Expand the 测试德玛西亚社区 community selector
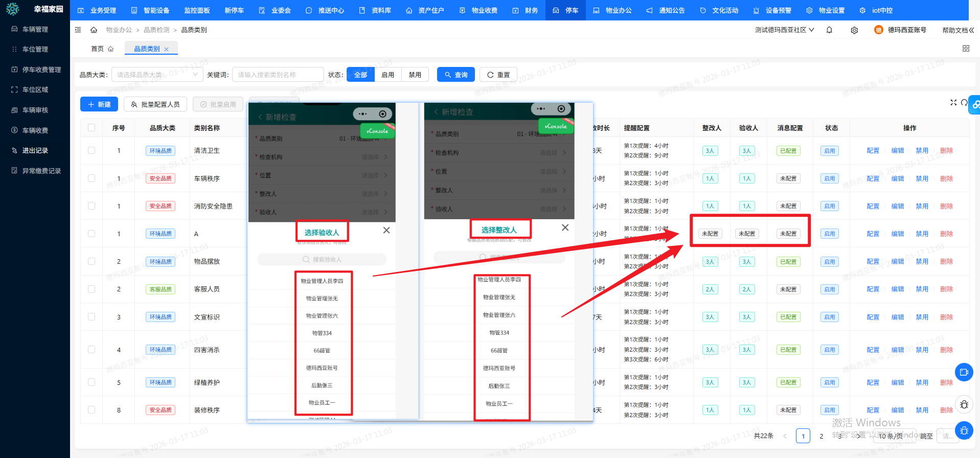The image size is (980, 458). click(784, 30)
